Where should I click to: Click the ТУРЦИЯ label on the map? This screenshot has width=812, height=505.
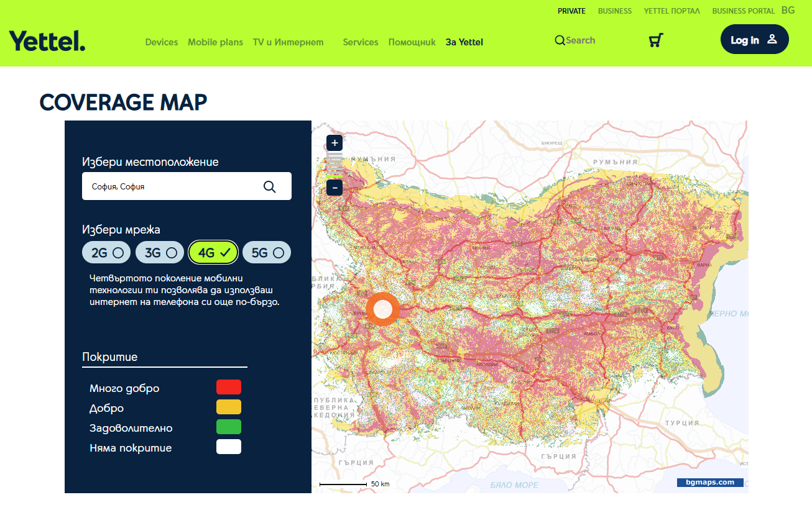[x=682, y=423]
